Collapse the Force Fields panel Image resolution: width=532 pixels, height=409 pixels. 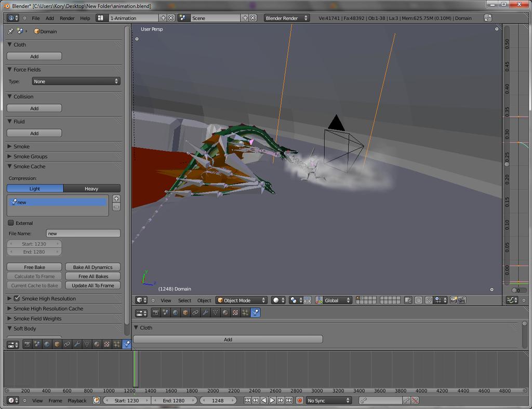pos(9,70)
